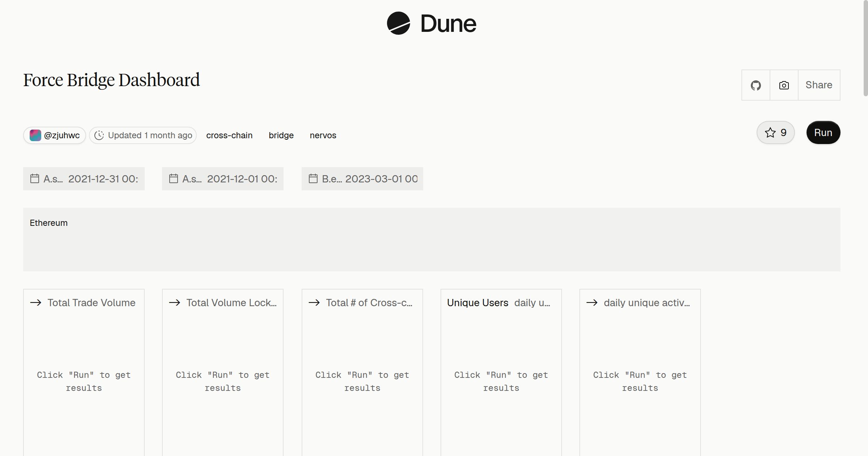
Task: Open the @zjuhwc author profile
Action: (55, 135)
